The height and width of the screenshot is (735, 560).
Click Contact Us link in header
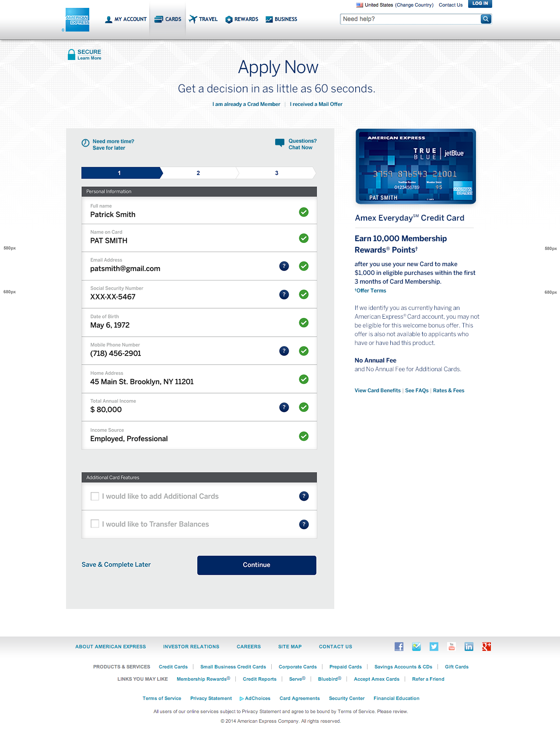tap(451, 5)
